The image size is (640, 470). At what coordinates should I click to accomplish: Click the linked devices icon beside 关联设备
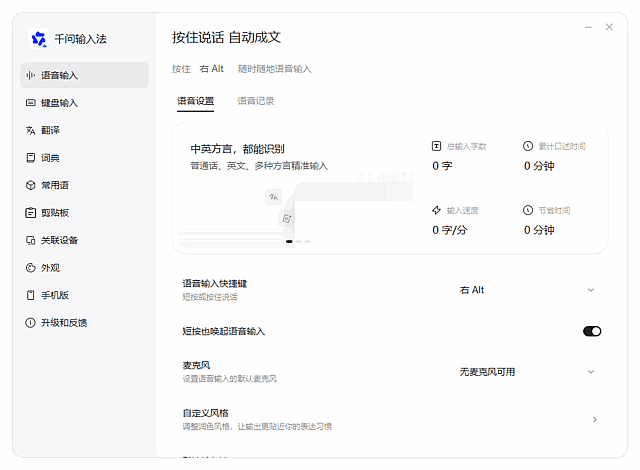[31, 240]
